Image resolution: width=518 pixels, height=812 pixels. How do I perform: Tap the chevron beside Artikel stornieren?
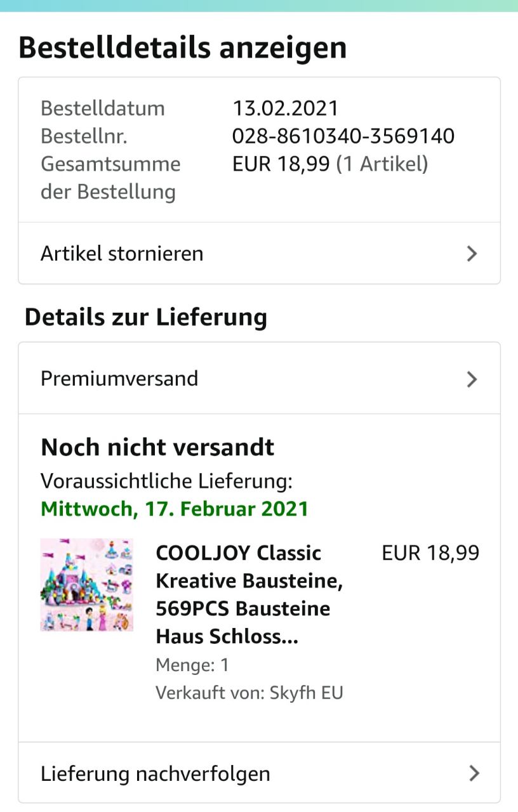tap(472, 254)
